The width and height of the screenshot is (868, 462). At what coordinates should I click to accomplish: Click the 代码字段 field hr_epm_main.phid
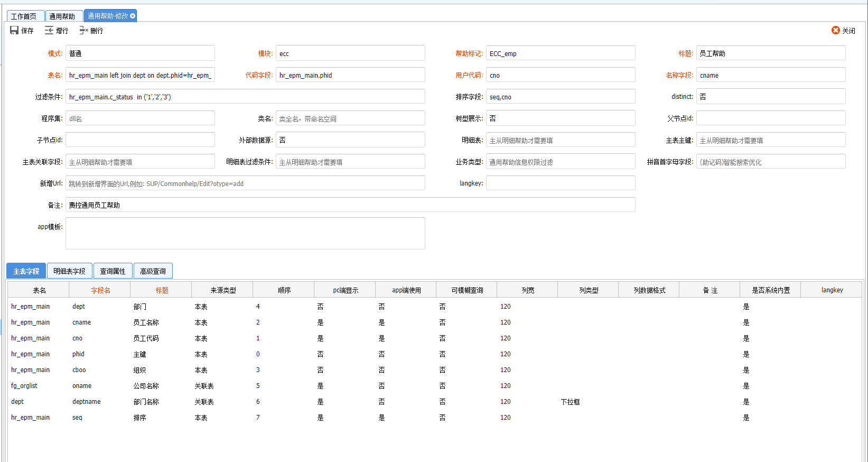tap(350, 75)
